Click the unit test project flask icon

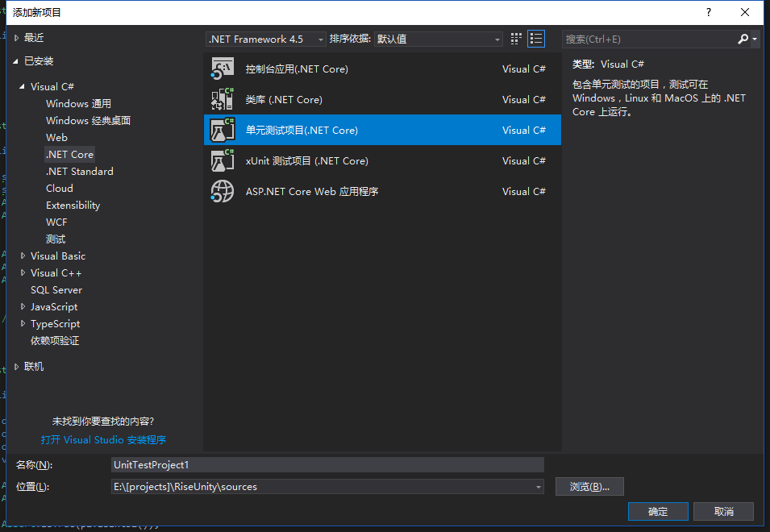tap(222, 131)
